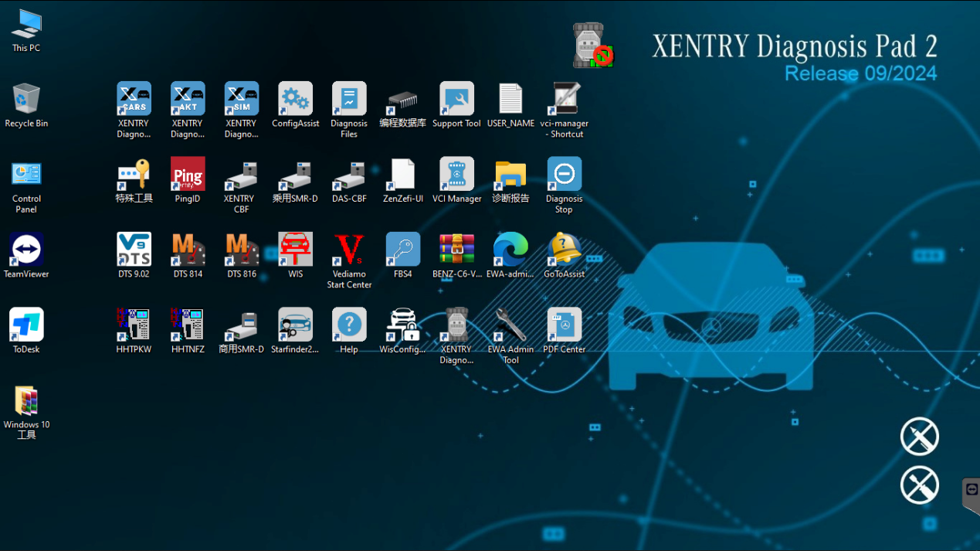Start XENTRY Diagnosis CARS
The height and width of the screenshot is (551, 980).
134,100
